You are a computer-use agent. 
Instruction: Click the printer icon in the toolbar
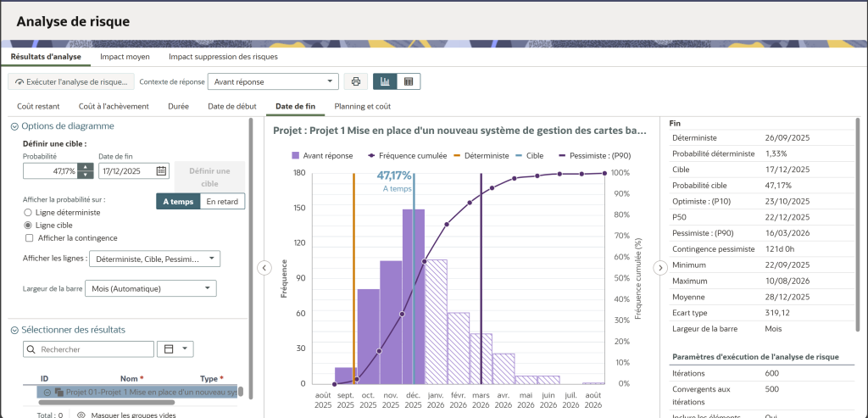point(356,81)
